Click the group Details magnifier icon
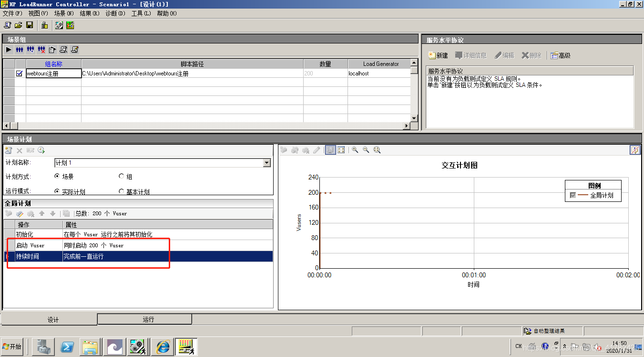The width and height of the screenshot is (644, 357). coord(63,49)
